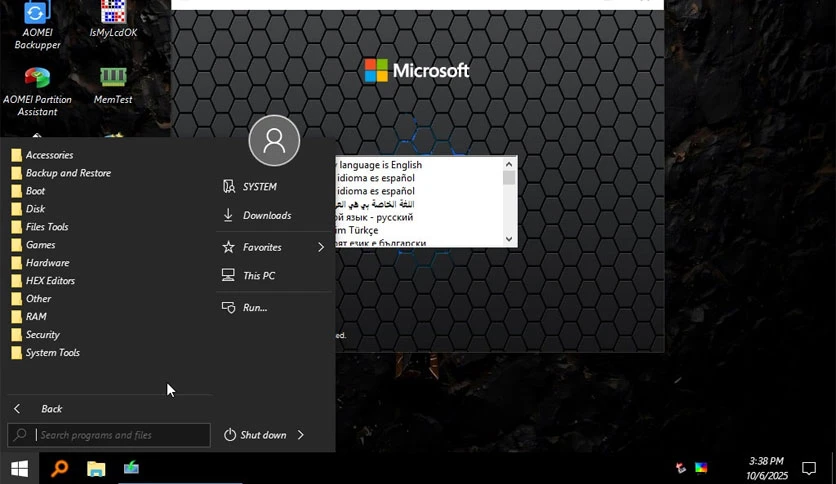Image resolution: width=836 pixels, height=484 pixels.
Task: Open the RAM folder
Action: point(29,317)
